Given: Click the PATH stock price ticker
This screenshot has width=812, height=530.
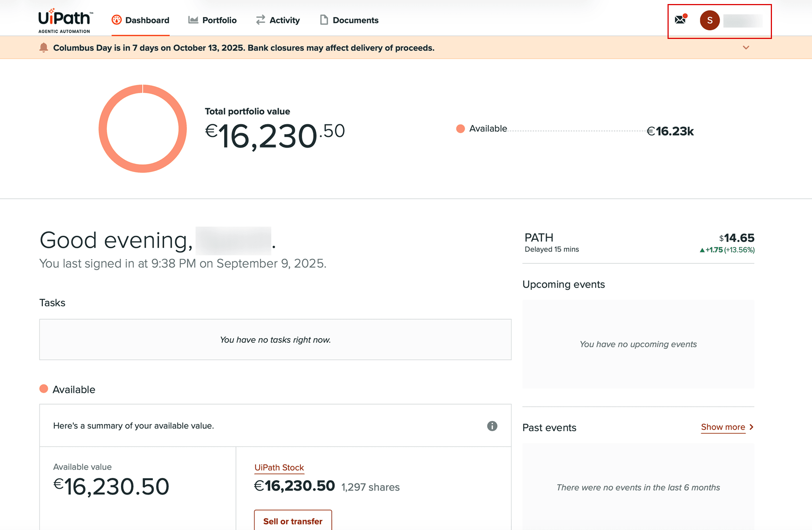Looking at the screenshot, I should coord(736,238).
